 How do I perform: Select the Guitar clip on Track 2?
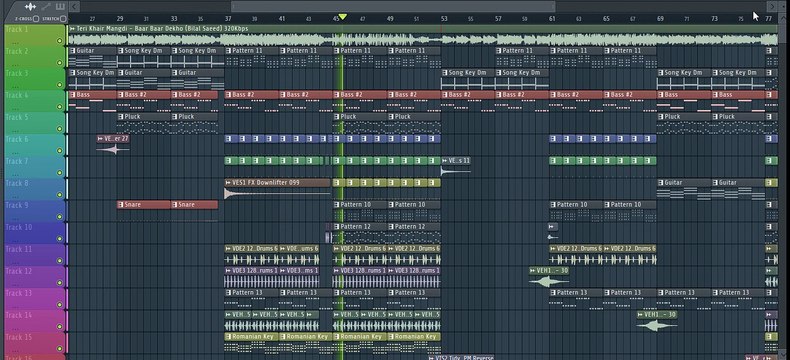pyautogui.click(x=92, y=57)
